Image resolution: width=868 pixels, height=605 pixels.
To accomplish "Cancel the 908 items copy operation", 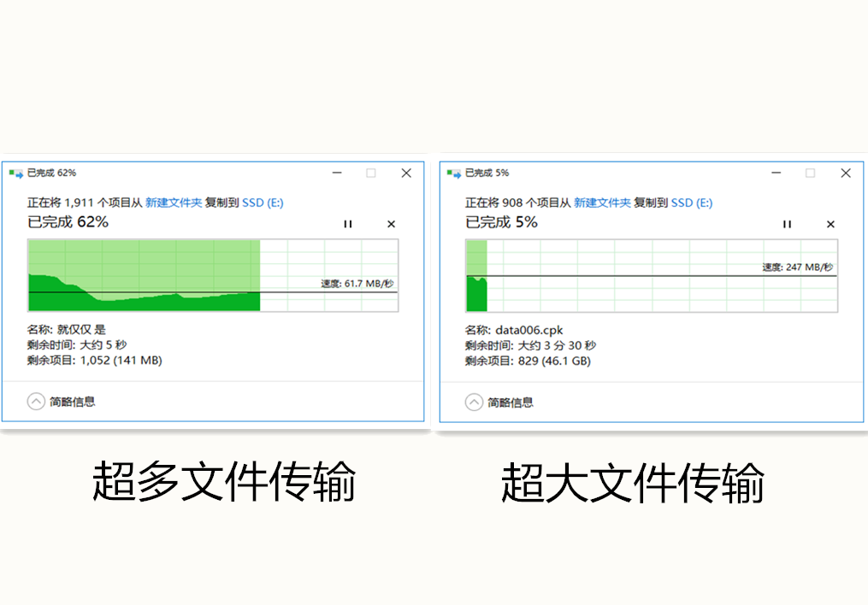I will tap(830, 224).
